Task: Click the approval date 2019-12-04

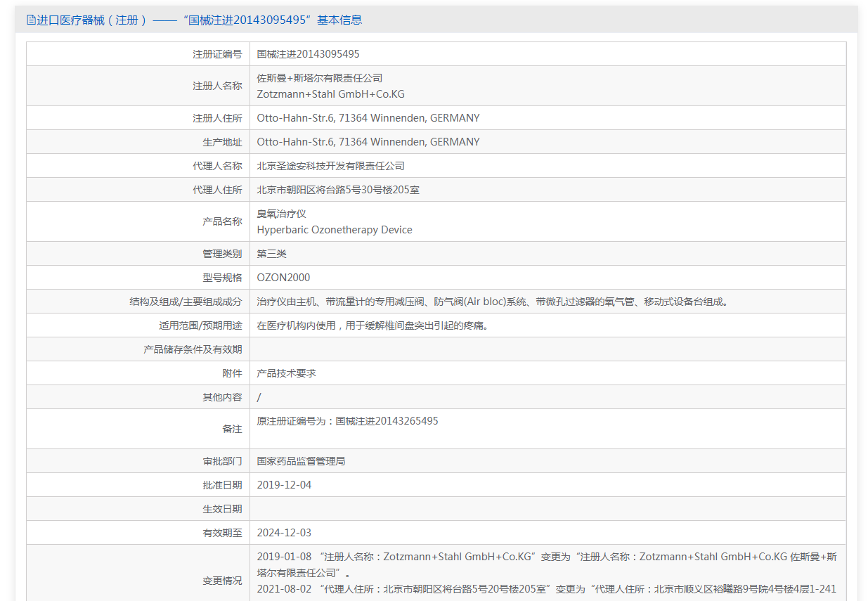Action: click(x=284, y=485)
